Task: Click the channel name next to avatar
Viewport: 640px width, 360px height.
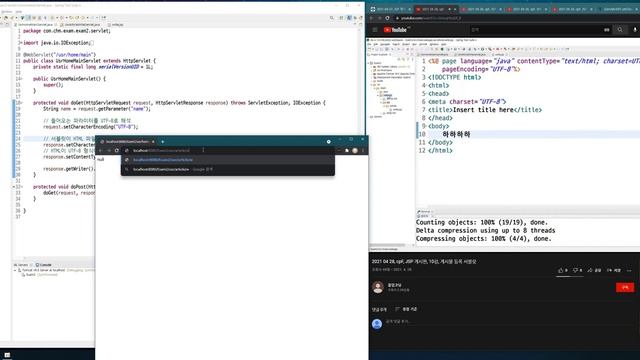Action: pos(394,285)
